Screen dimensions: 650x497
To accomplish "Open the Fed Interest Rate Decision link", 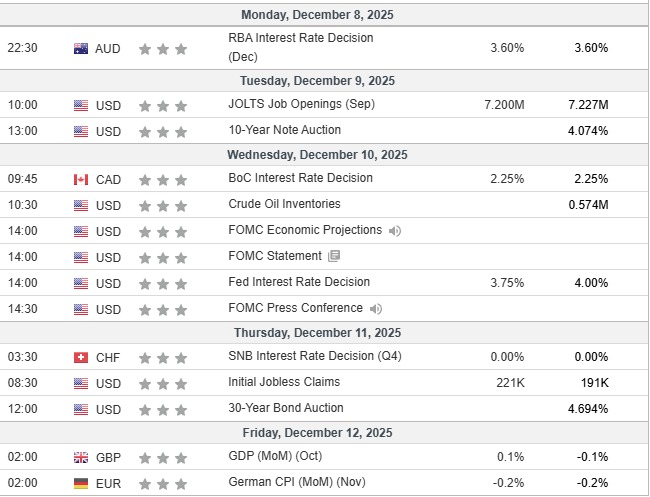I will (299, 282).
